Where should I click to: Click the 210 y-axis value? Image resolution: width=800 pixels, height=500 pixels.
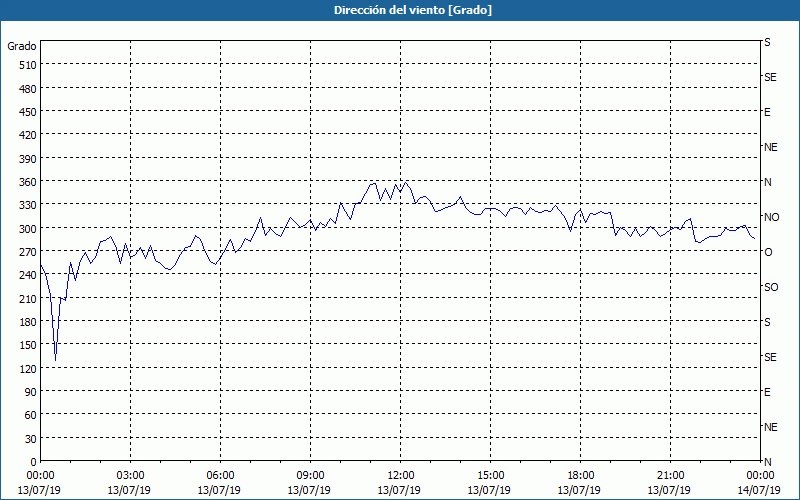[x=28, y=298]
